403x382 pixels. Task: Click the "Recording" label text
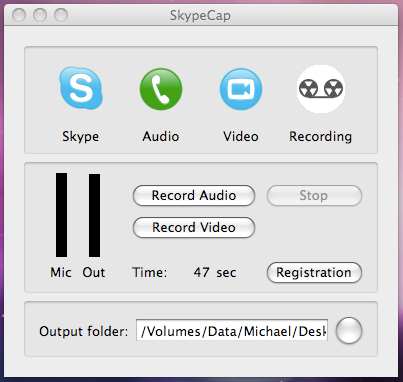click(x=320, y=137)
